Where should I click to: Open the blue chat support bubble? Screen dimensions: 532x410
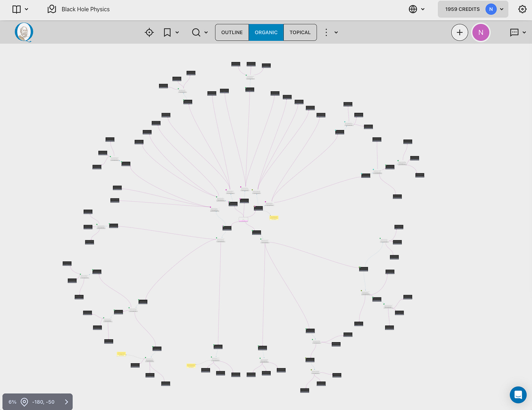(518, 395)
